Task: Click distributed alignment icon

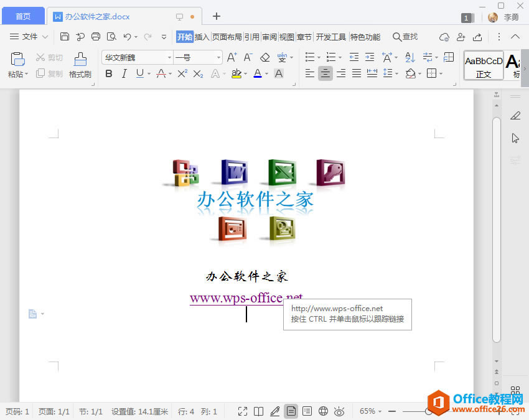Action: coord(372,73)
